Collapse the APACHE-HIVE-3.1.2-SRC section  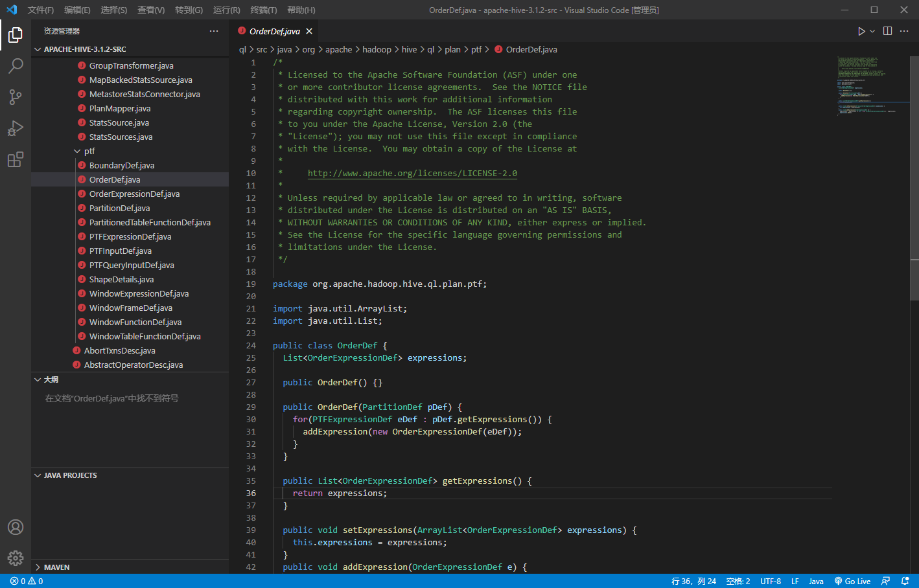[130, 49]
